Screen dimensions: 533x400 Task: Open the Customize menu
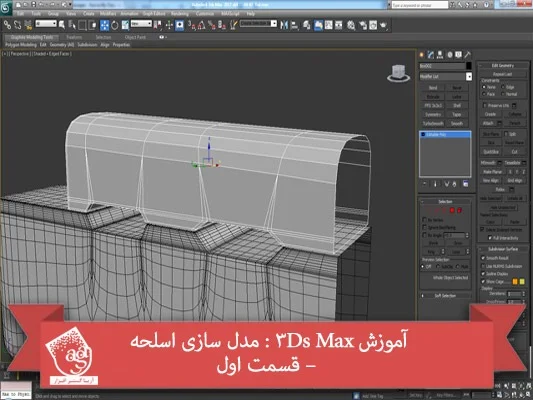(205, 14)
